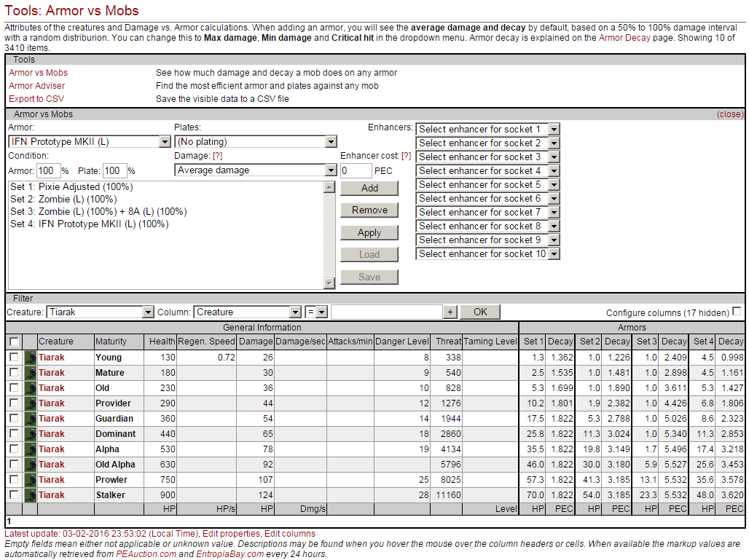The height and width of the screenshot is (560, 749).
Task: Click the Tiarak Dominant row creature icon
Action: tap(30, 434)
